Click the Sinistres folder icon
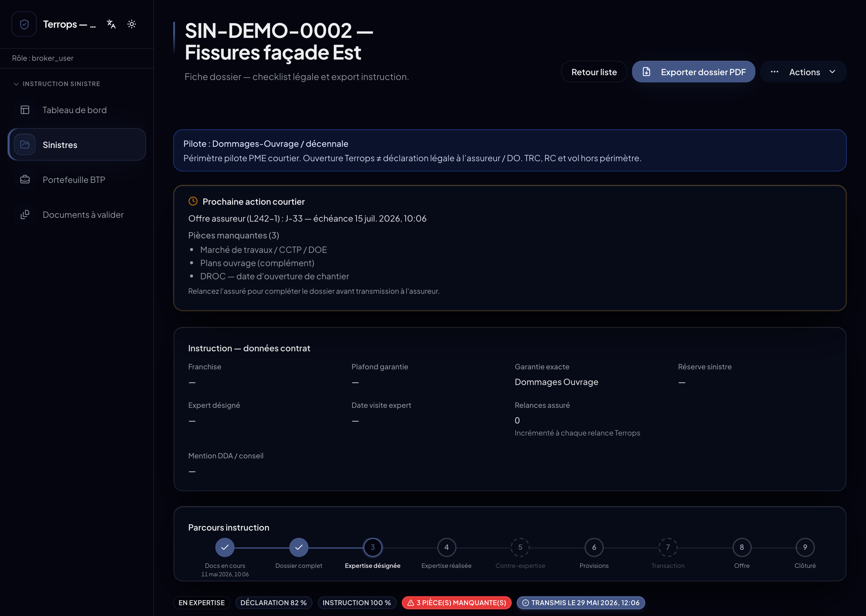Viewport: 866px width, 616px height. [x=25, y=144]
